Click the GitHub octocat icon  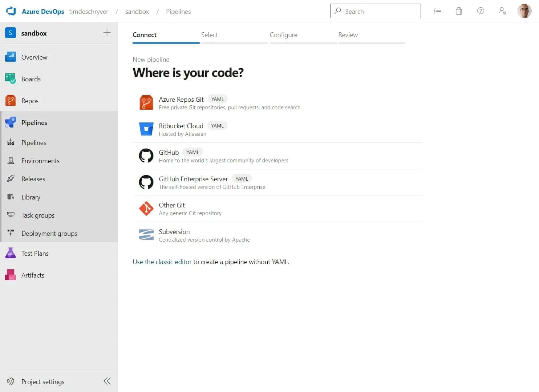146,155
